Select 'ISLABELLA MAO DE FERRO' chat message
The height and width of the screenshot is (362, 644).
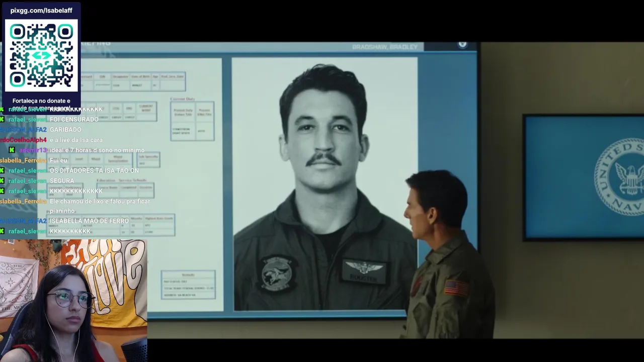click(x=89, y=221)
